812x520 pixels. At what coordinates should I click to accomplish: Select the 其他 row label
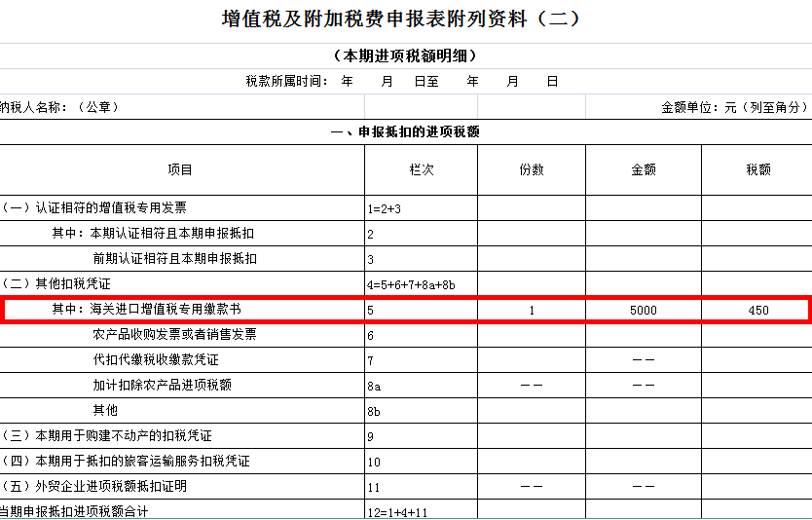(105, 410)
